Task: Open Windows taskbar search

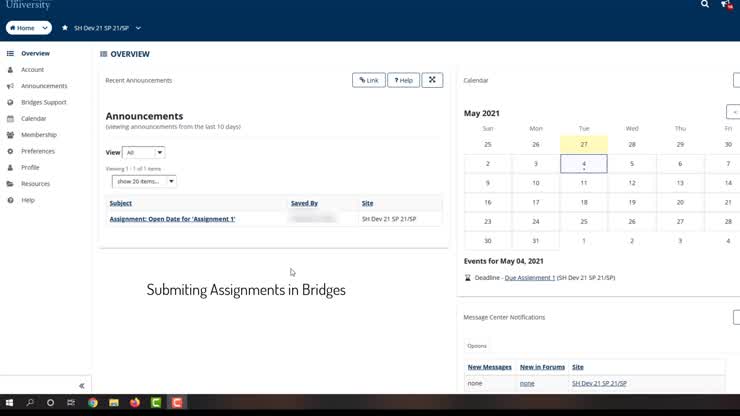Action: click(30, 403)
